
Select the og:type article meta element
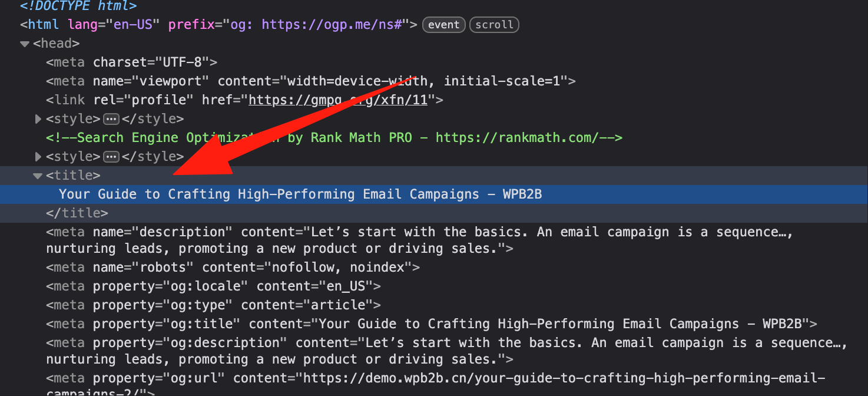click(x=213, y=305)
